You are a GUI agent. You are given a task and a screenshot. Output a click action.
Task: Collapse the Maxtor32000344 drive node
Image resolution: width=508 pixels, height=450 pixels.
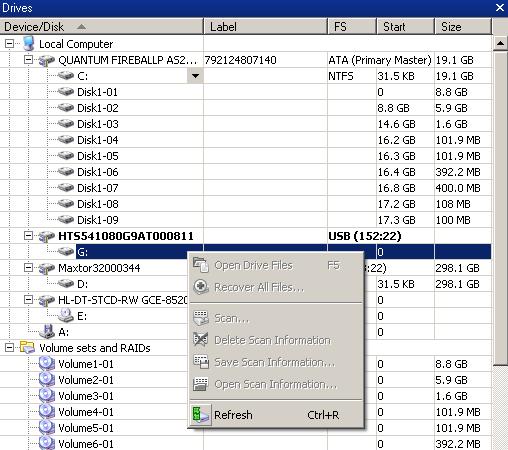click(x=29, y=268)
